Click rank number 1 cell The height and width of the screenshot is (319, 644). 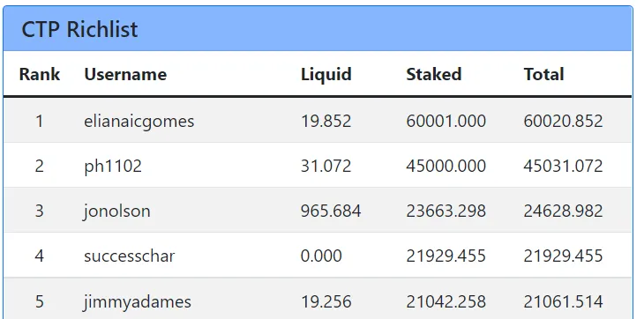(40, 122)
